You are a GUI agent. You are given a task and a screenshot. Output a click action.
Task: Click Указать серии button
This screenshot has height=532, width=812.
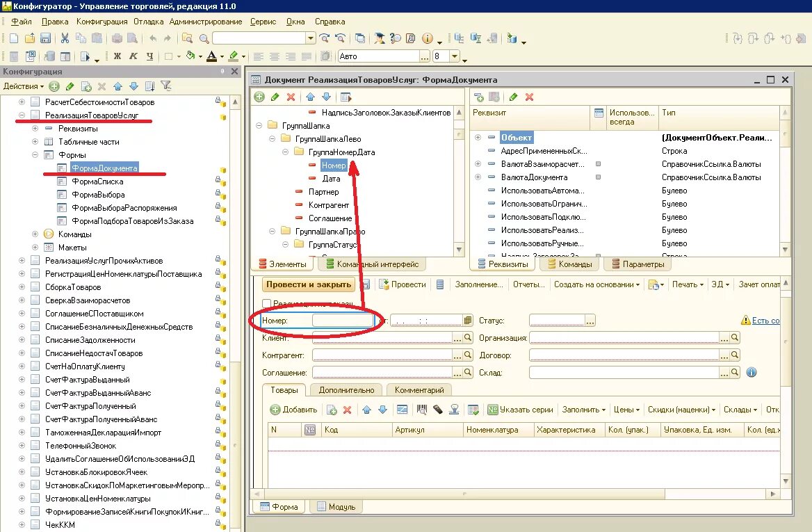(x=521, y=410)
